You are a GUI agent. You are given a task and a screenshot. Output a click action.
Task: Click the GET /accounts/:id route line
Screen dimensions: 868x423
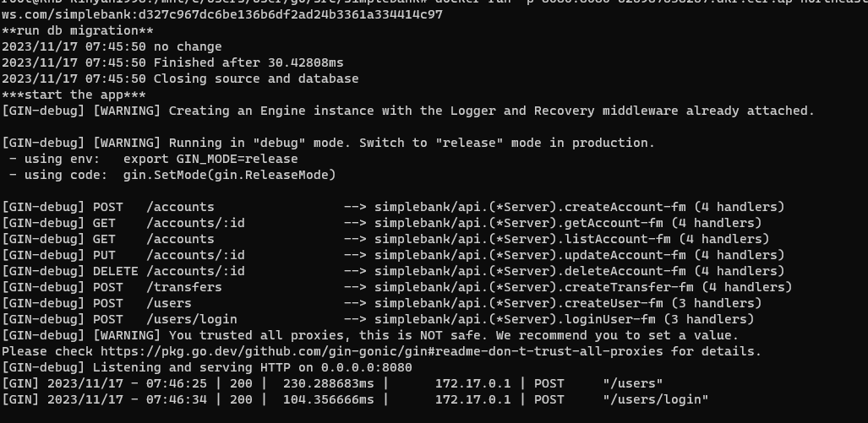tap(382, 224)
